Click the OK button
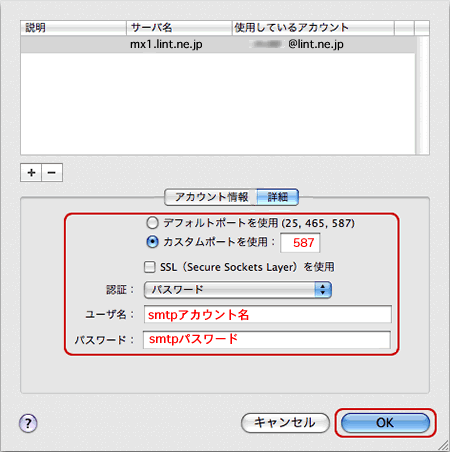450x452 pixels. pyautogui.click(x=385, y=423)
